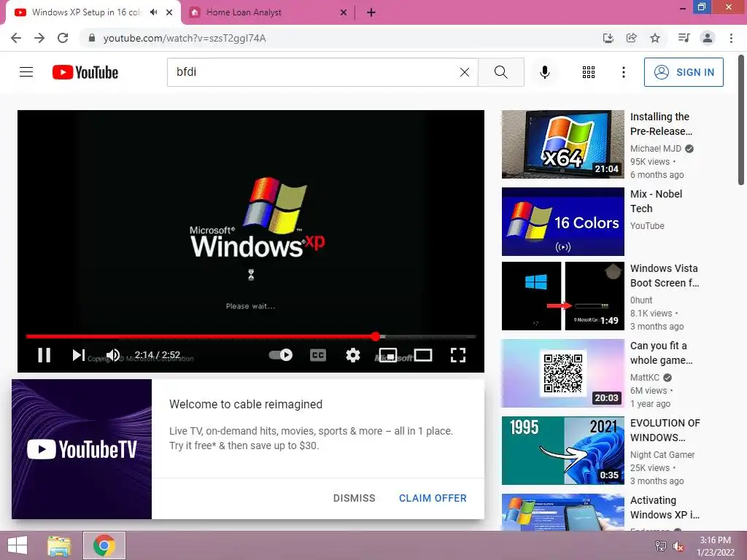Open a new browser tab
The width and height of the screenshot is (747, 560).
tap(371, 12)
